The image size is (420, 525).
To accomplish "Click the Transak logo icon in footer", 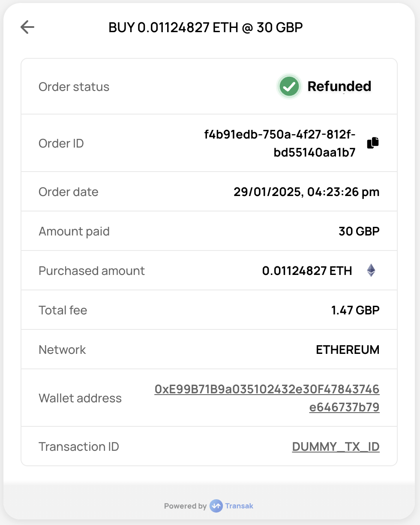I will (216, 506).
